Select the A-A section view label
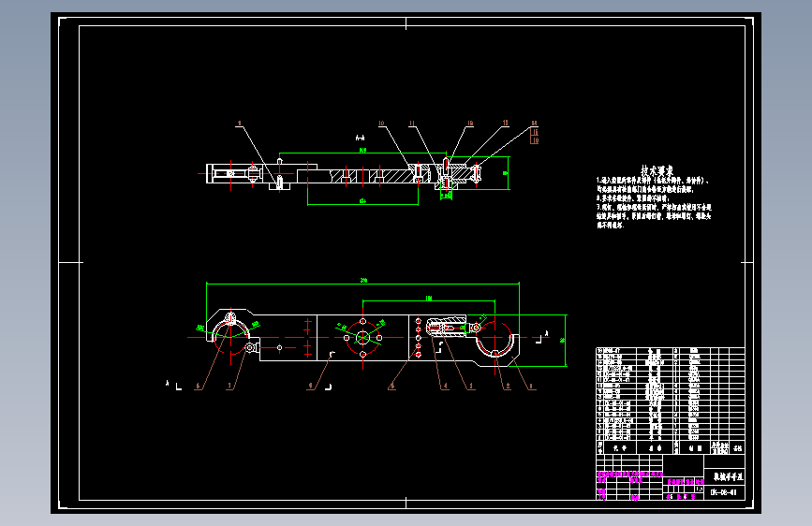The height and width of the screenshot is (526, 812). click(360, 138)
